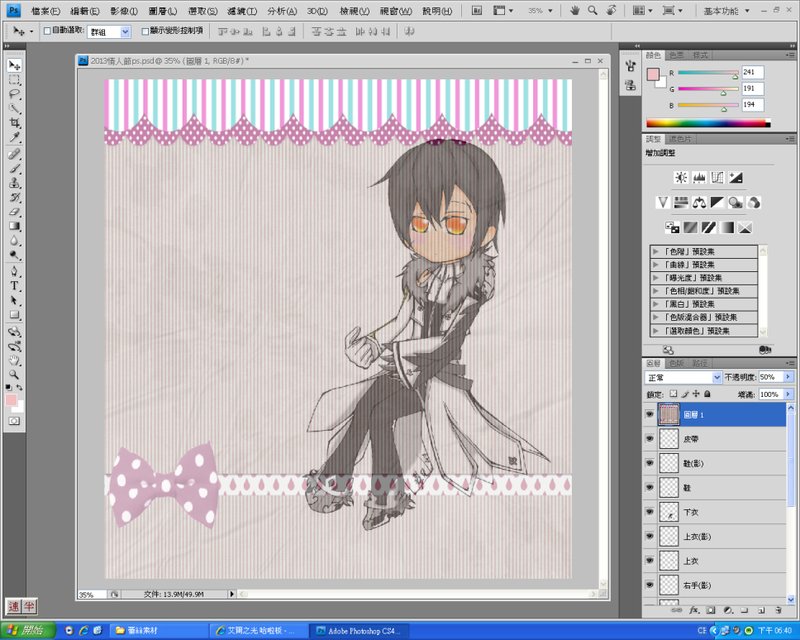800x640 pixels.
Task: Toggle Quick Mask mode
Action: point(14,421)
